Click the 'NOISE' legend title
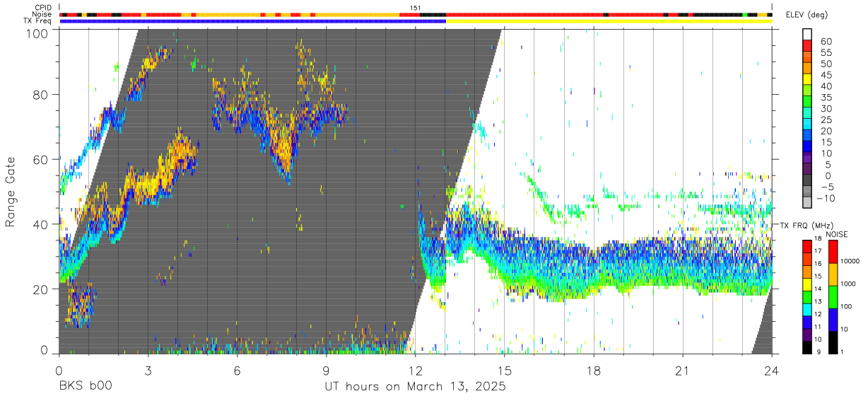Image resolution: width=868 pixels, height=401 pixels. tap(838, 234)
